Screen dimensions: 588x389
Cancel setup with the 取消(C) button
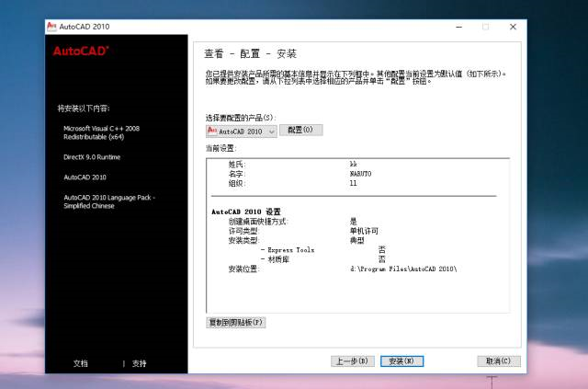(x=498, y=361)
